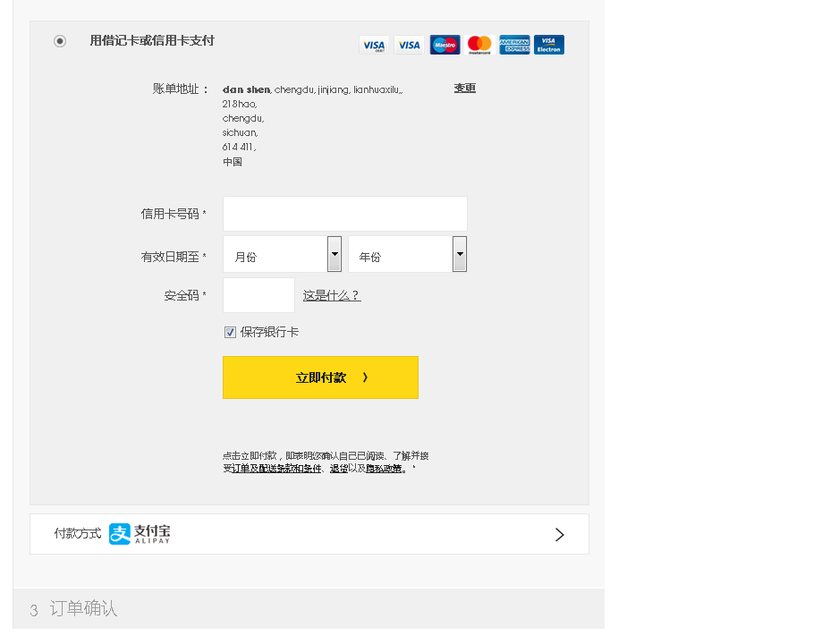This screenshot has height=644, width=813.
Task: Click the arrow icon on the Alipay row
Action: point(559,534)
